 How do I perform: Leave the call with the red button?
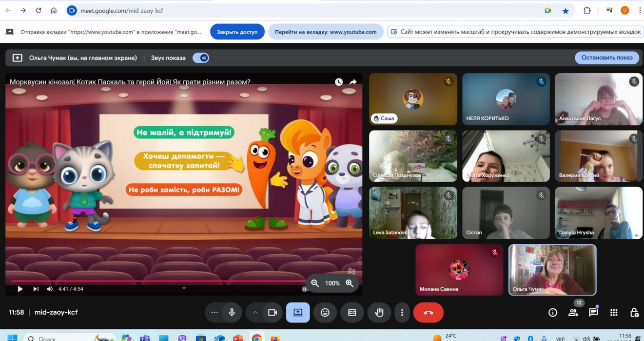coord(429,312)
